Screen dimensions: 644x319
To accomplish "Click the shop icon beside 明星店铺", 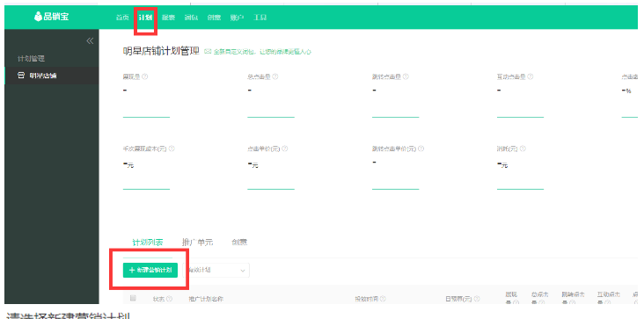I will click(x=21, y=76).
